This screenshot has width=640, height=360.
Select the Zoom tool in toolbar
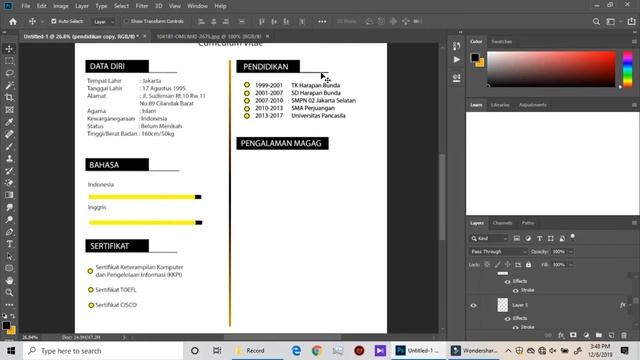point(9,293)
